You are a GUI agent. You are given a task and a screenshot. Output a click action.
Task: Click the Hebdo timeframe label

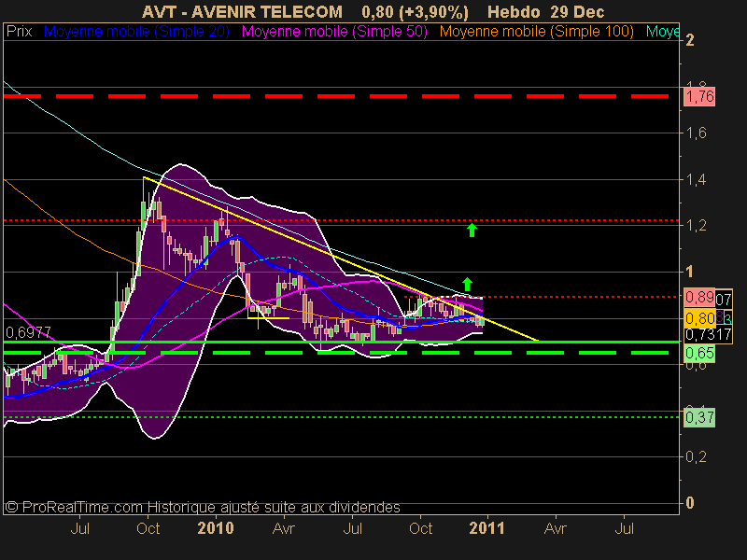(514, 12)
